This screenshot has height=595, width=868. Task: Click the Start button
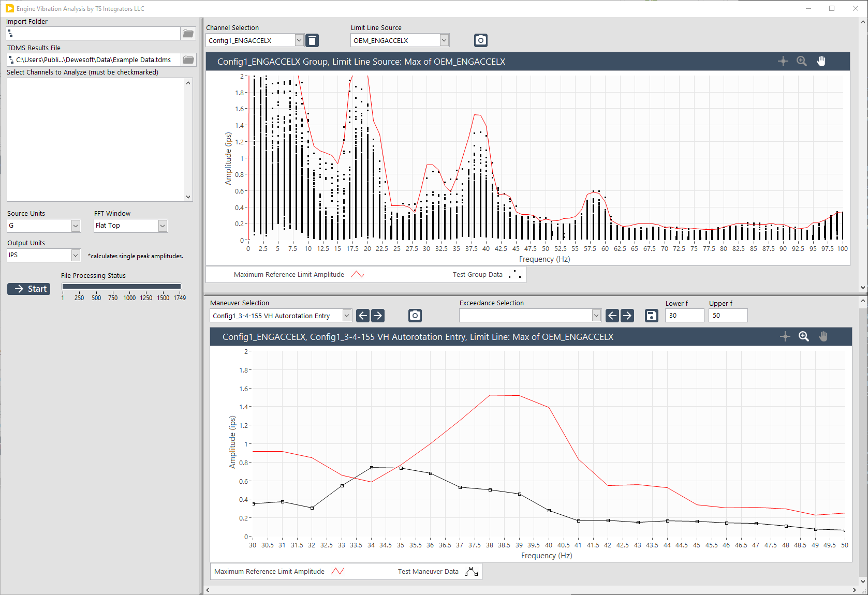tap(29, 289)
